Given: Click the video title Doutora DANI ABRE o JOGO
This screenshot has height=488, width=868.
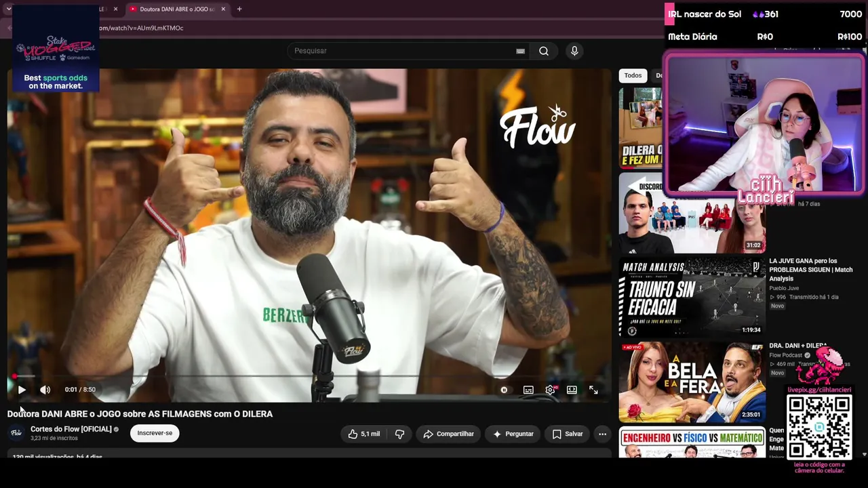Looking at the screenshot, I should tap(140, 414).
